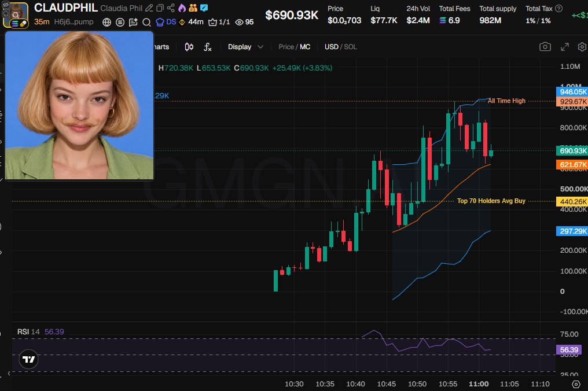Open the globe website icon
This screenshot has height=391, width=588.
click(x=107, y=22)
